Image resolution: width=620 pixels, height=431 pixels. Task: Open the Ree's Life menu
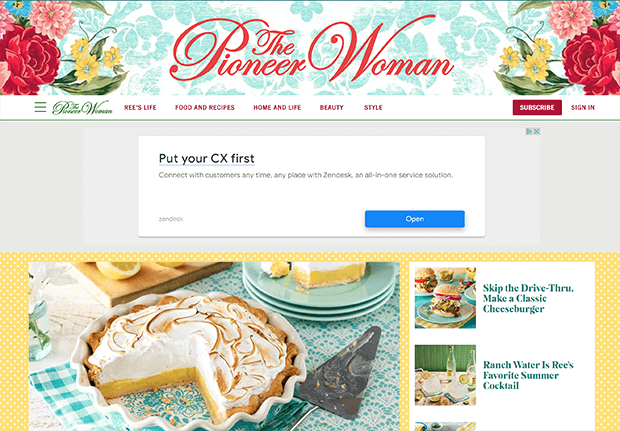point(140,108)
